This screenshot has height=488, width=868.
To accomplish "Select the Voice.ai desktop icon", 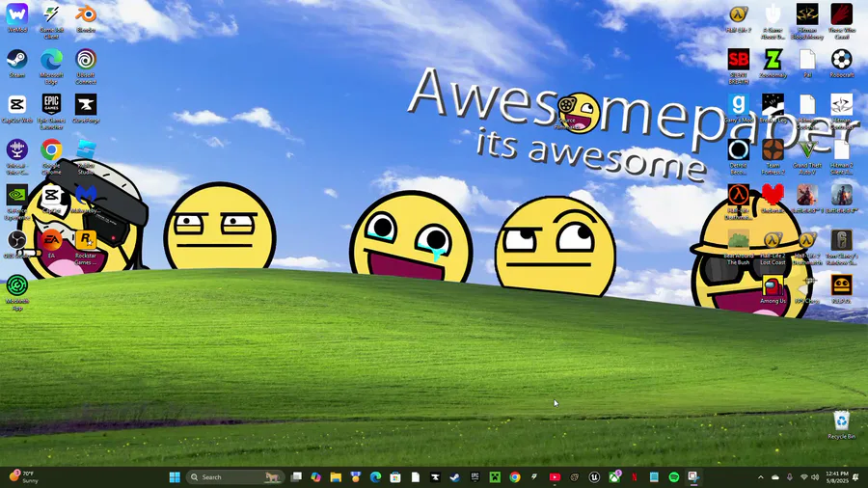I will click(x=17, y=157).
